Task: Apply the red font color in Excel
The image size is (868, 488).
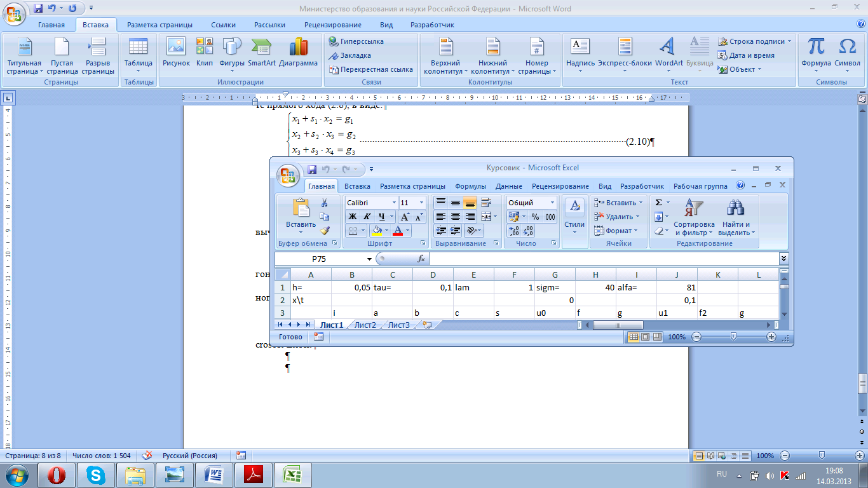Action: 398,231
